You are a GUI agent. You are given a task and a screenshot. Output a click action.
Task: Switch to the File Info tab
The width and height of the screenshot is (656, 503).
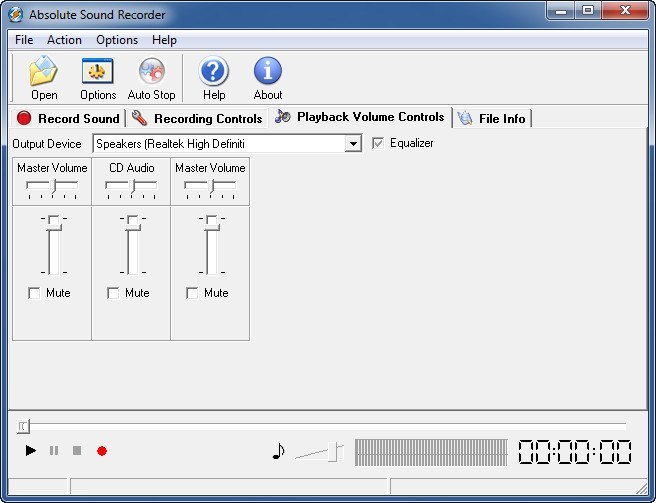click(492, 118)
